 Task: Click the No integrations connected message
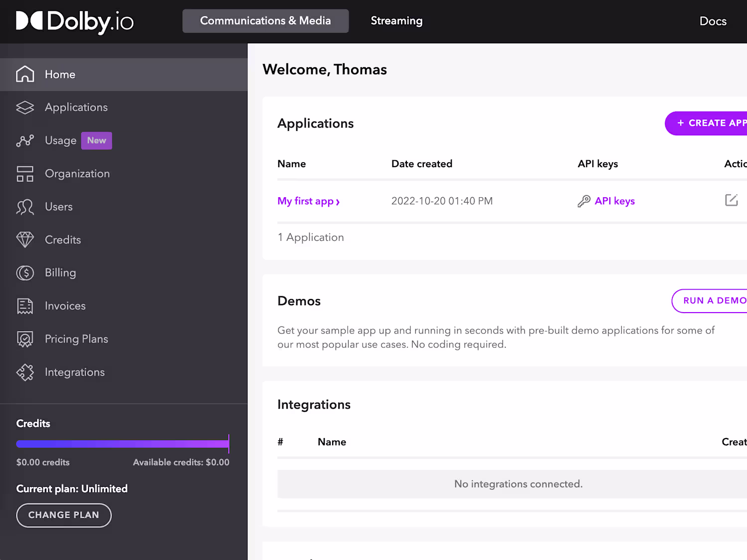(x=518, y=484)
